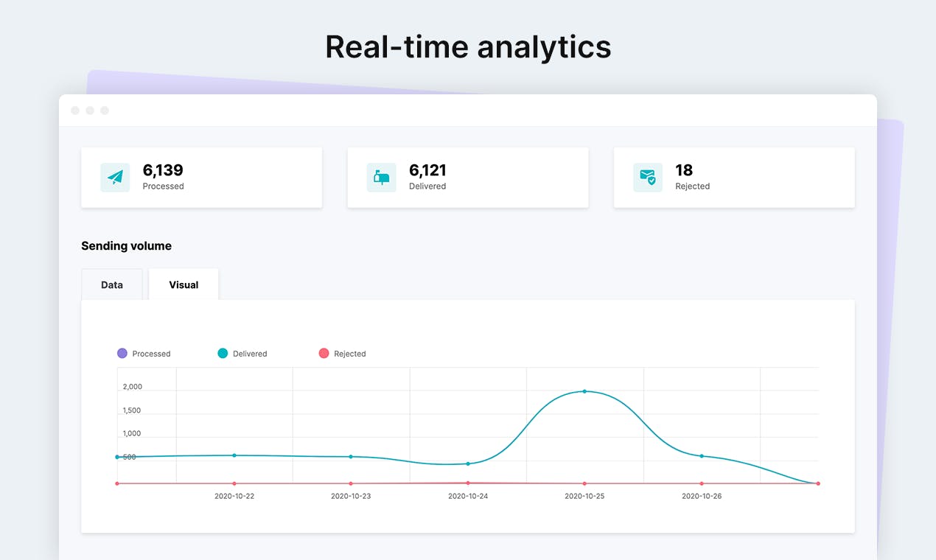Click the Sending volume heading
The height and width of the screenshot is (560, 936).
click(126, 246)
